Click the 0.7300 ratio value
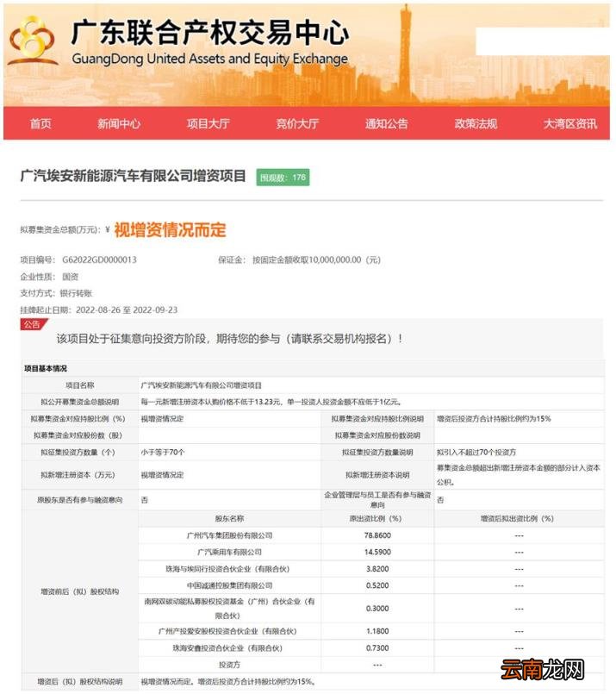The image size is (616, 694). (x=377, y=648)
